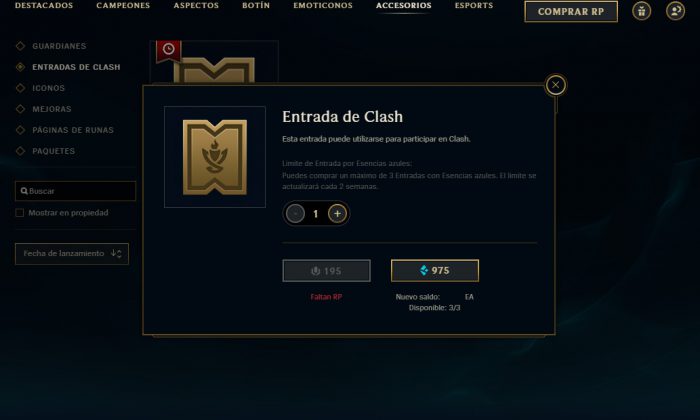Toggle the Mostrar en propiedad checkbox
This screenshot has height=420, width=700.
click(20, 213)
